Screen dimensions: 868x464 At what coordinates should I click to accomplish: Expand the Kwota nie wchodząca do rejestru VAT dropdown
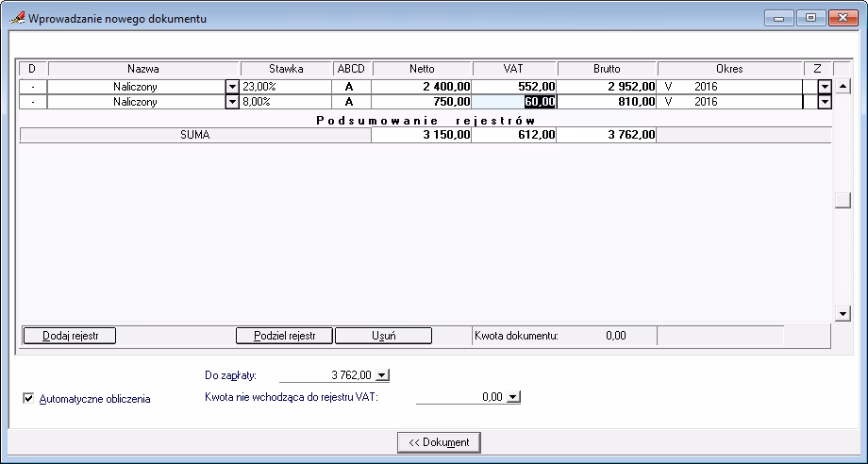click(513, 397)
